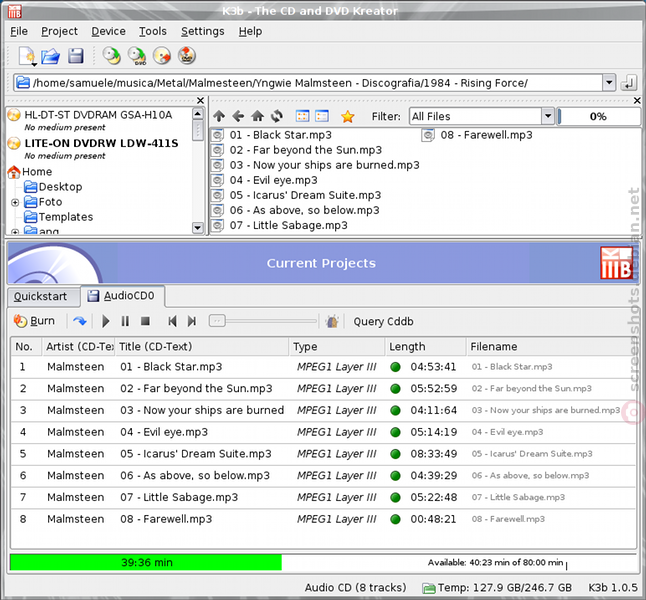
Task: Open the File menu
Action: pyautogui.click(x=19, y=31)
